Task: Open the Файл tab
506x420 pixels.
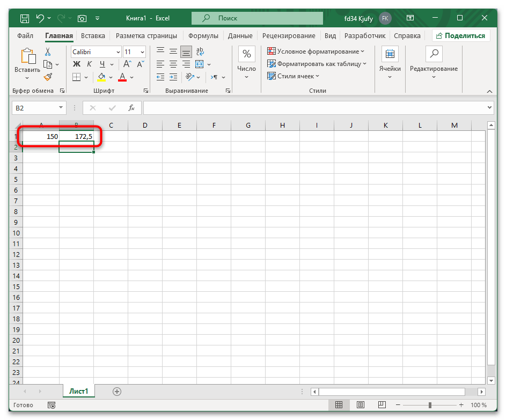Action: point(25,36)
